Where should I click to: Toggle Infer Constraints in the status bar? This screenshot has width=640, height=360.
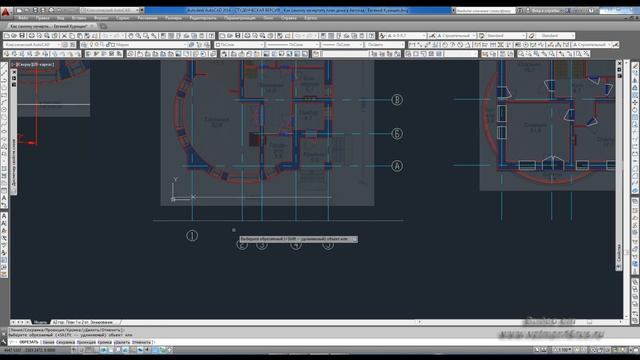(74, 350)
